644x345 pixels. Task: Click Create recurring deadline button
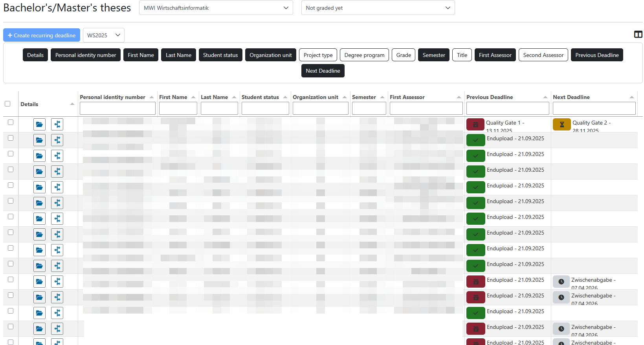[42, 35]
